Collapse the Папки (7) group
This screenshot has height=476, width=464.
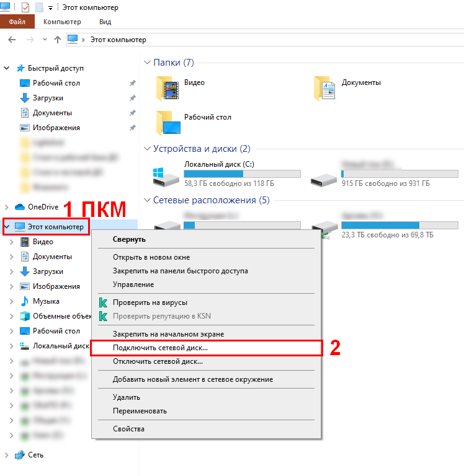[147, 63]
